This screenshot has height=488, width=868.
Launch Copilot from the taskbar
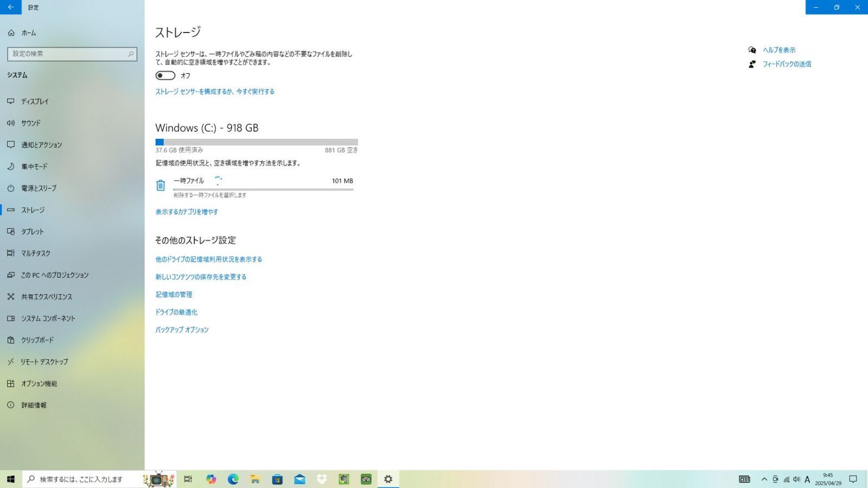coord(211,479)
